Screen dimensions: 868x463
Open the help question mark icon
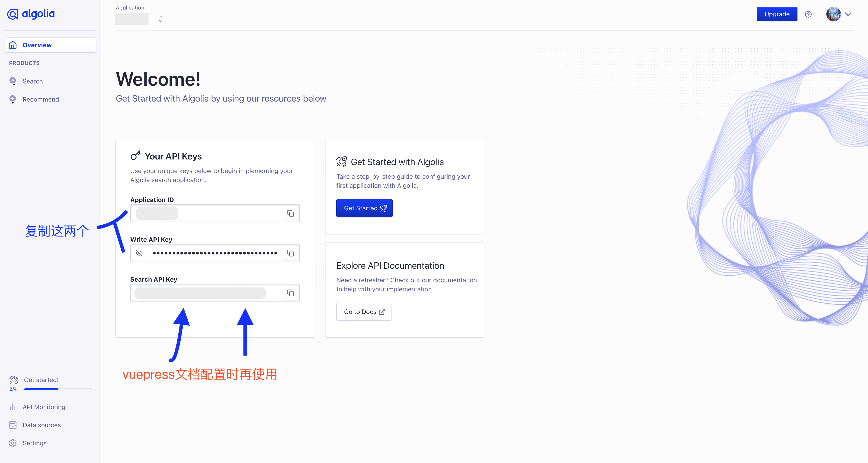click(x=808, y=14)
